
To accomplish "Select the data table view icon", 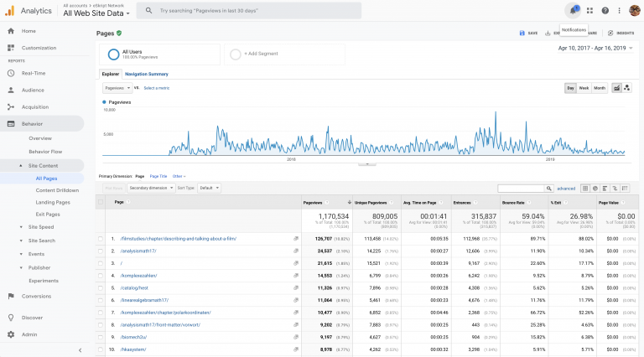I will point(585,189).
